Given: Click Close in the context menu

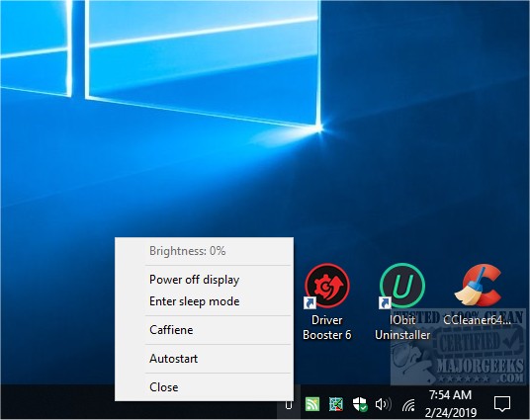Looking at the screenshot, I should [204, 387].
